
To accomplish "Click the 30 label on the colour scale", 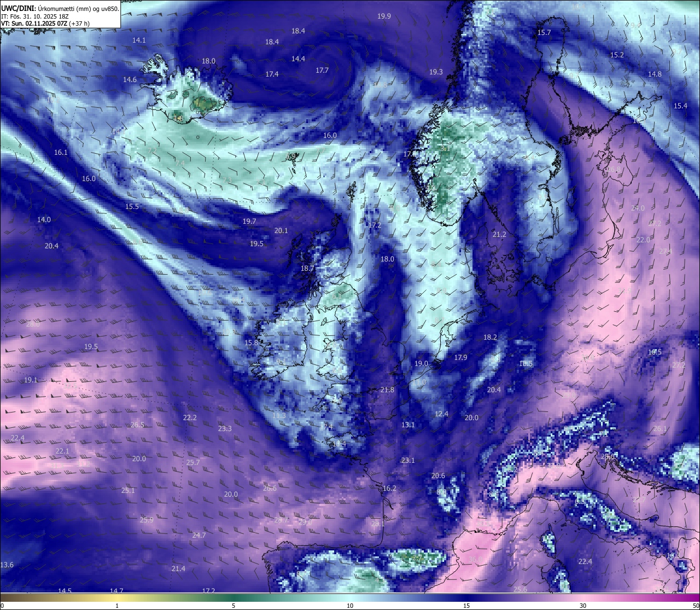I will pos(583,606).
